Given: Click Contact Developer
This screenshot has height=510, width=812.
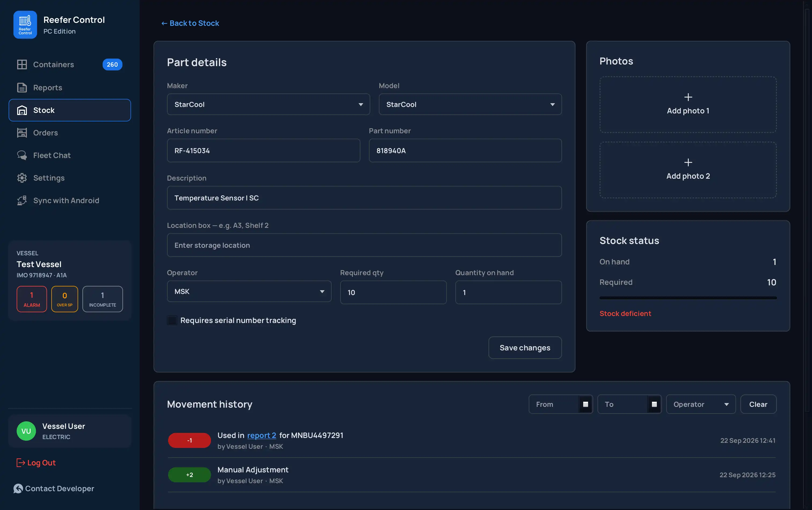Looking at the screenshot, I should (x=54, y=489).
